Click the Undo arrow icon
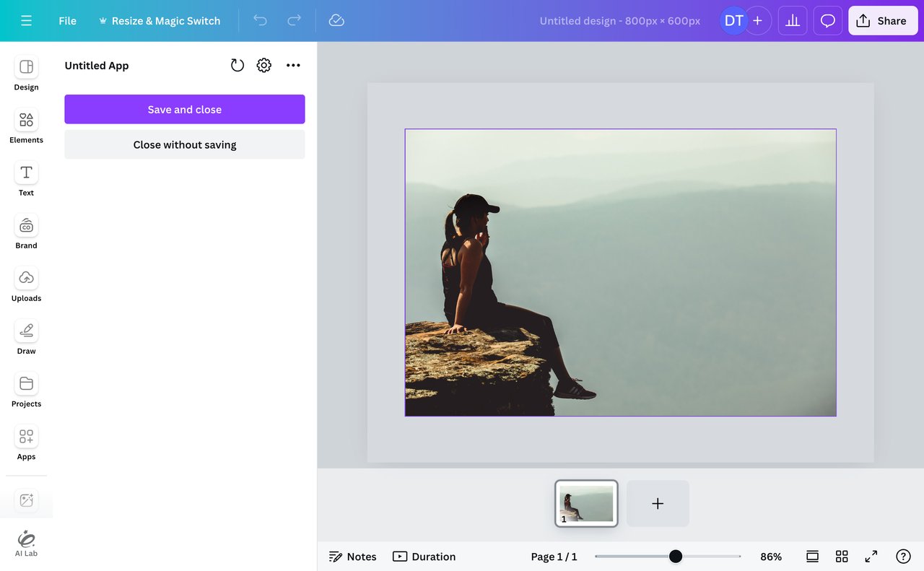The width and height of the screenshot is (924, 571). click(x=260, y=21)
